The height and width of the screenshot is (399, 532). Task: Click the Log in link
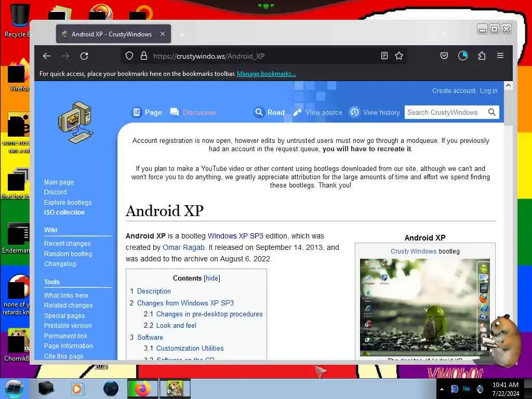tap(488, 91)
